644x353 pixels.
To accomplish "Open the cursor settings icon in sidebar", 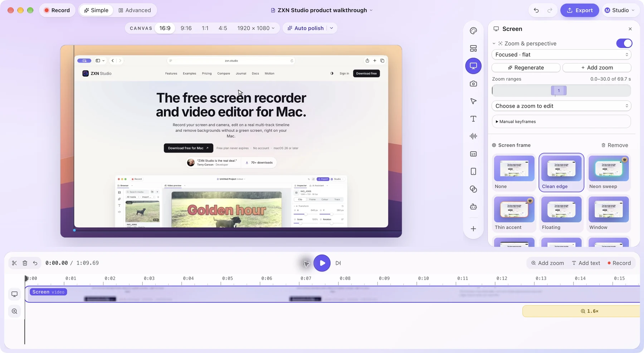I will pos(473,101).
